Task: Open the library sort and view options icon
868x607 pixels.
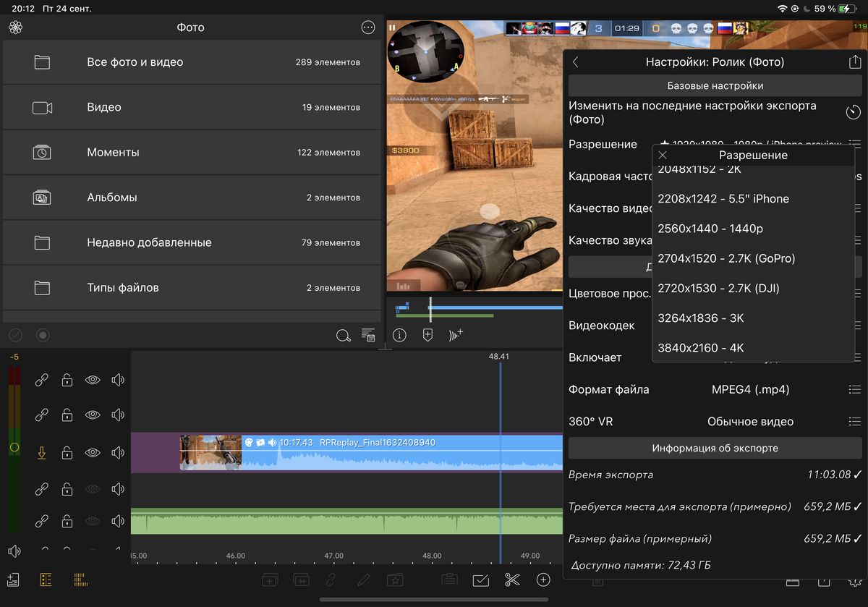Action: [368, 335]
